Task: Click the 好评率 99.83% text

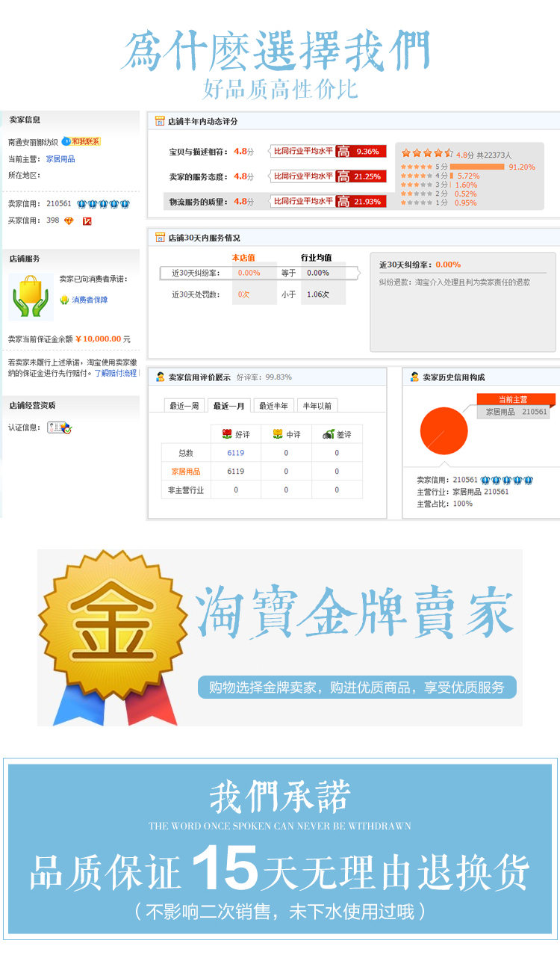Action: point(264,377)
